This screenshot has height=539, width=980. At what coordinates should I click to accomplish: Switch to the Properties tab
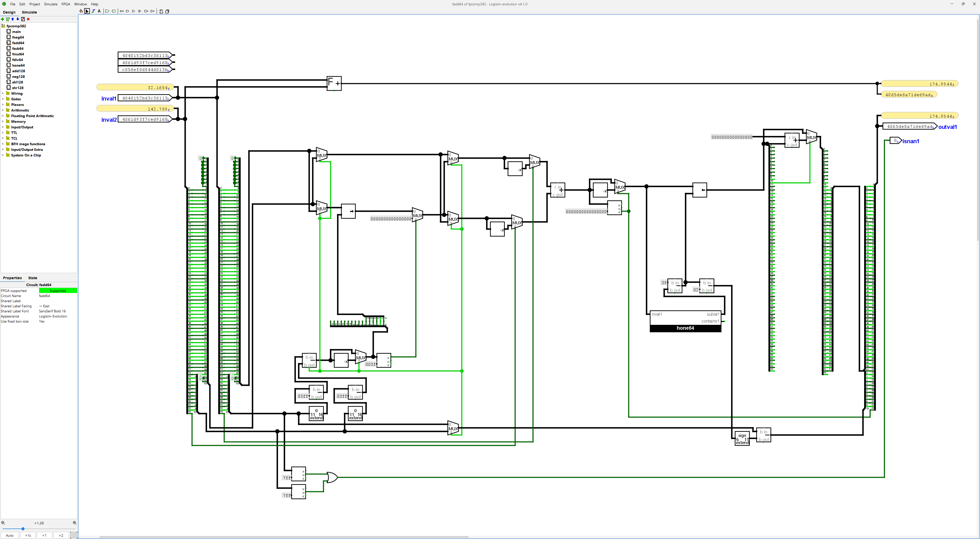13,278
